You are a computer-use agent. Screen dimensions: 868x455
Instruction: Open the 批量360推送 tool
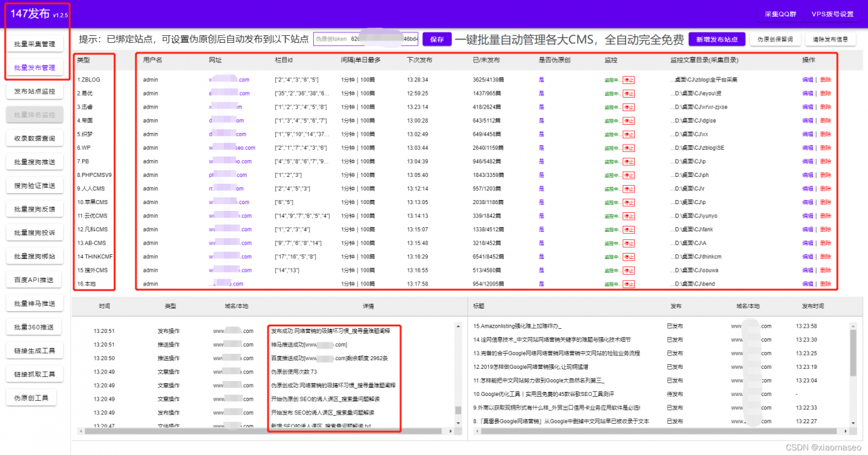[x=34, y=326]
